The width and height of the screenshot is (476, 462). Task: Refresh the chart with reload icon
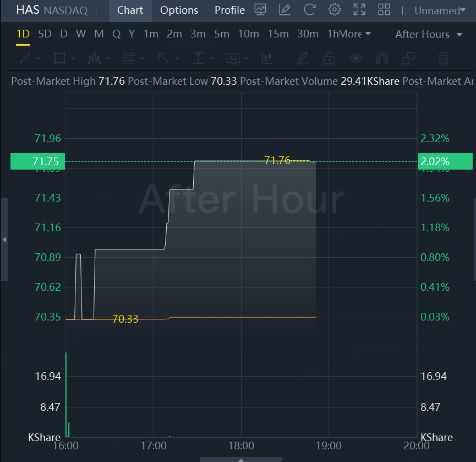pos(309,10)
